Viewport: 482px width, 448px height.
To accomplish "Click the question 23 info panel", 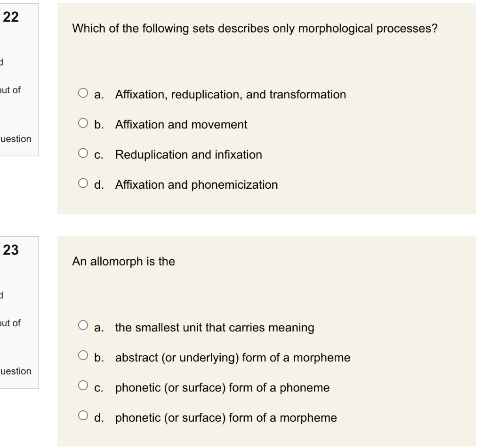I will [19, 311].
